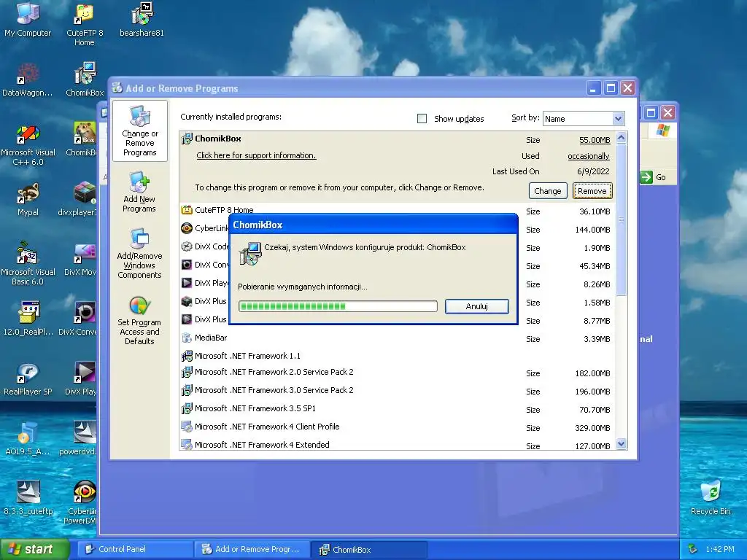The height and width of the screenshot is (560, 747).
Task: Select the MediaBar program entry icon
Action: pos(187,338)
